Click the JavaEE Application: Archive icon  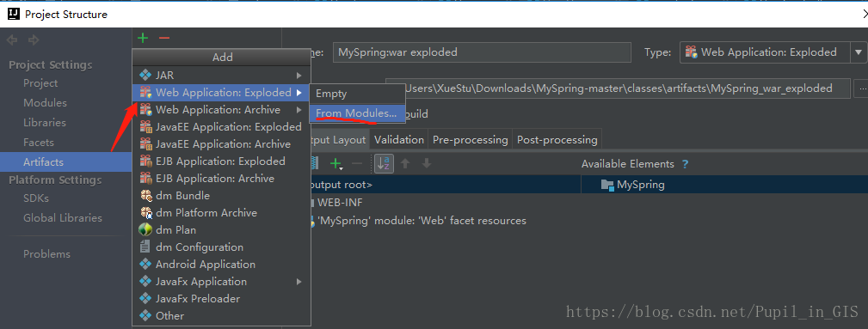pyautogui.click(x=145, y=143)
